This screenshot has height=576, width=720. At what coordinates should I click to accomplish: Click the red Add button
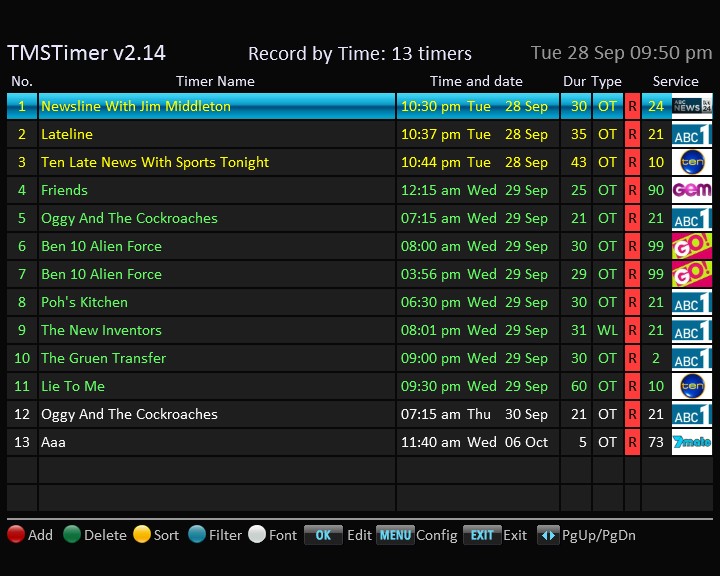pyautogui.click(x=16, y=535)
